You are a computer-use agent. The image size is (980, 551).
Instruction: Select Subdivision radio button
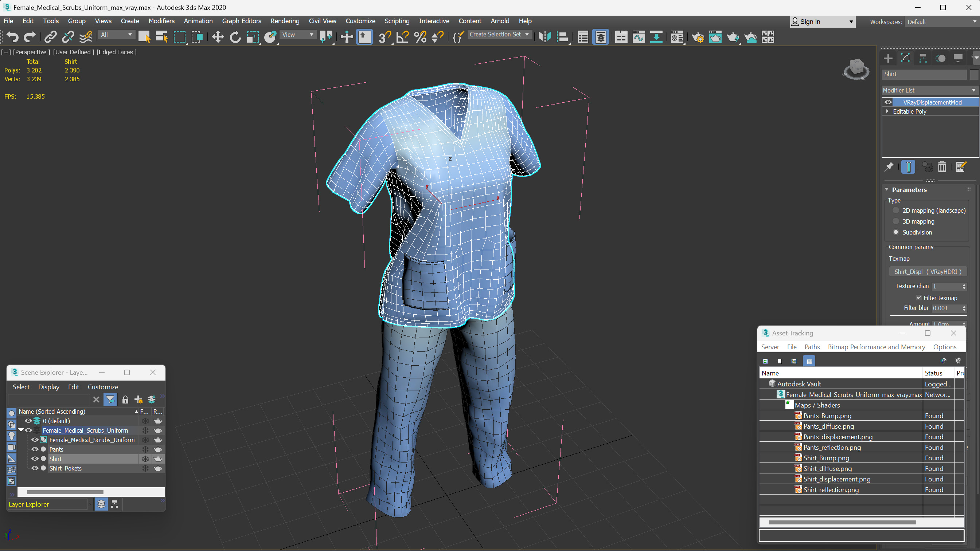(x=895, y=232)
